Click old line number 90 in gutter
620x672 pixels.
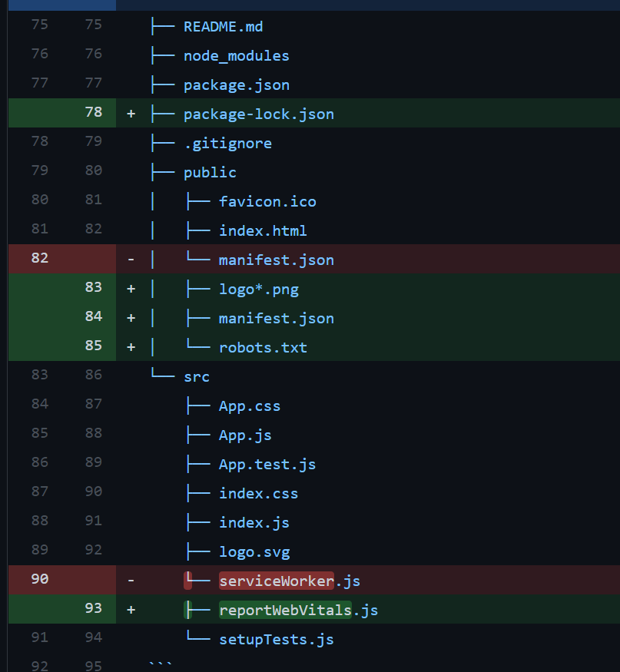pos(39,579)
